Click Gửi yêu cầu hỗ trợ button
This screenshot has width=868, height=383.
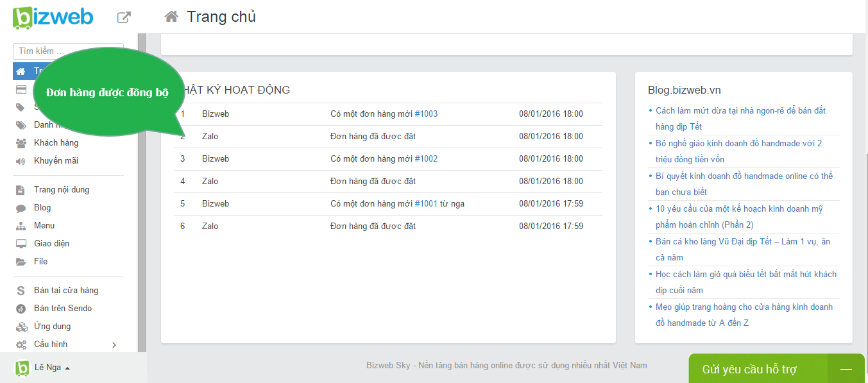tap(749, 370)
